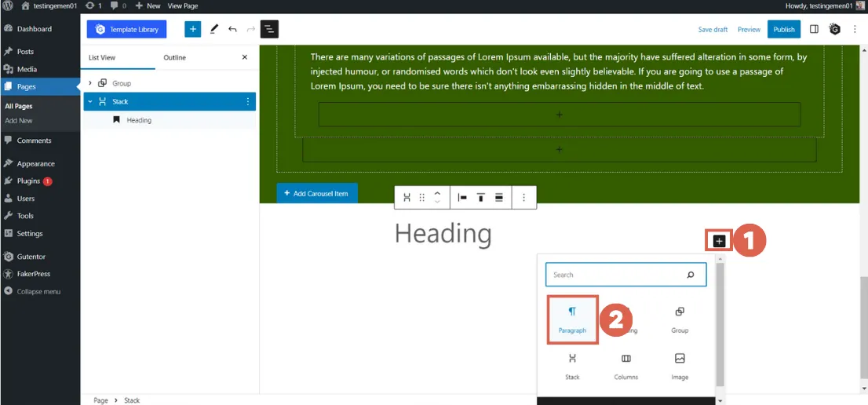The width and height of the screenshot is (868, 405).
Task: Insert a Paragraph block
Action: pos(572,320)
